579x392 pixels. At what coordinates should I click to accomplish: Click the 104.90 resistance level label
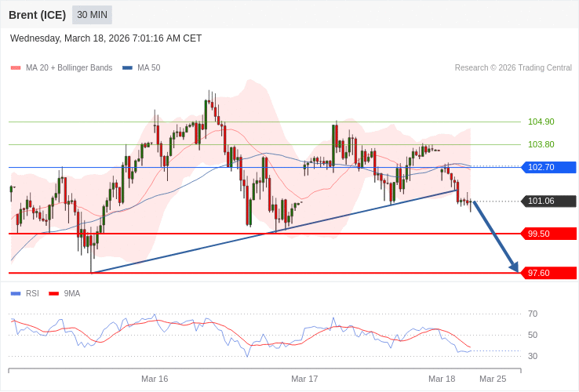click(541, 122)
